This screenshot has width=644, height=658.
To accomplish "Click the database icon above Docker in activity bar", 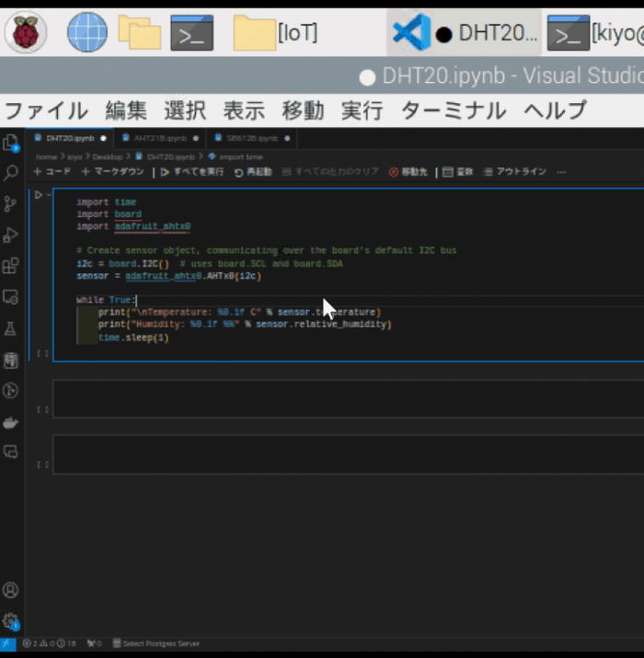I will [10, 360].
